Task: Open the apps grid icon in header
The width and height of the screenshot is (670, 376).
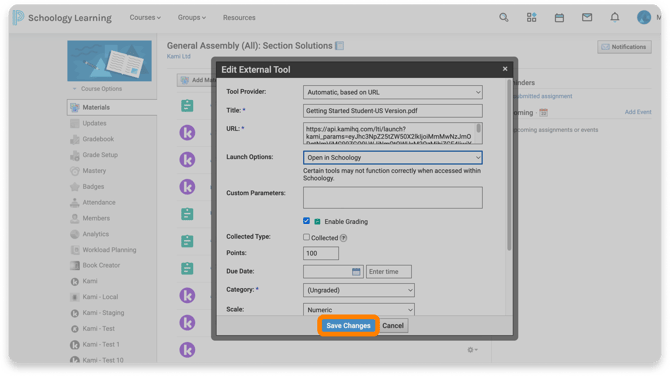Action: [x=531, y=18]
